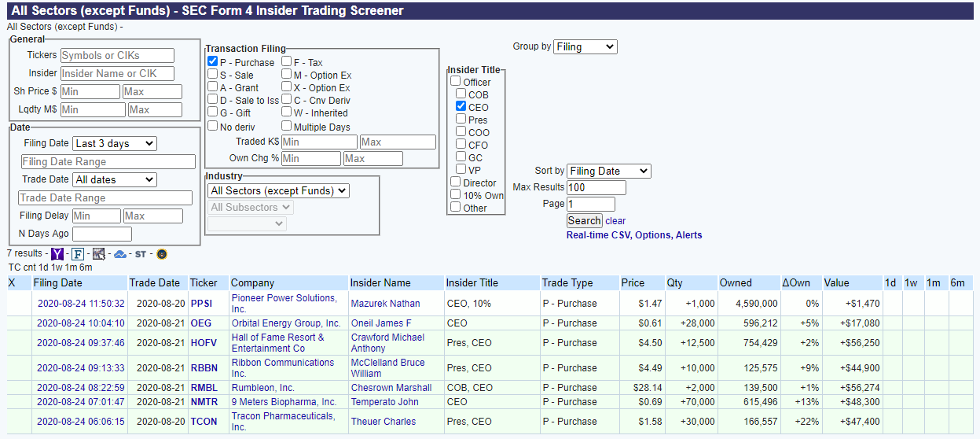
Task: Click the Filing Date Range field
Action: point(108,161)
